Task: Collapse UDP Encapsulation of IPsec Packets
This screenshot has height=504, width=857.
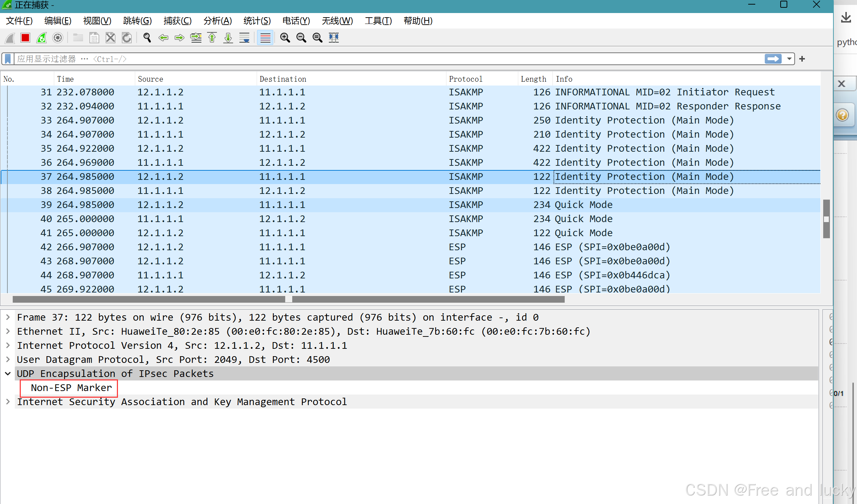Action: click(8, 373)
